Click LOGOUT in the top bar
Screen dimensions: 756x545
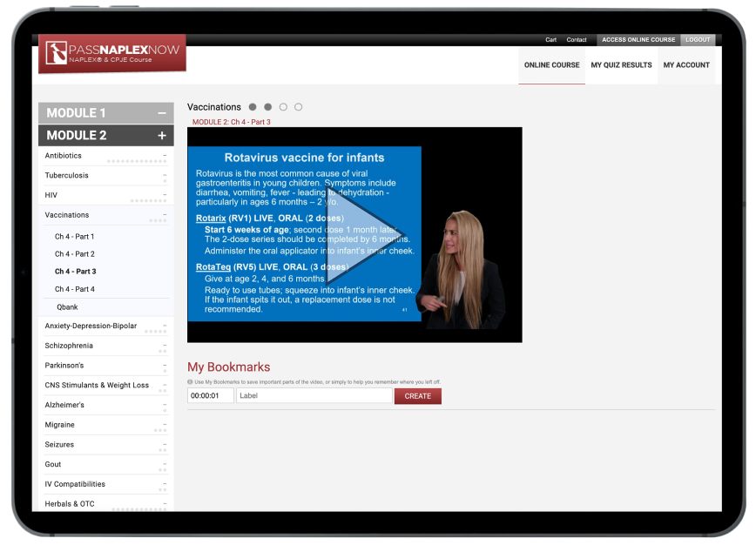pos(698,39)
